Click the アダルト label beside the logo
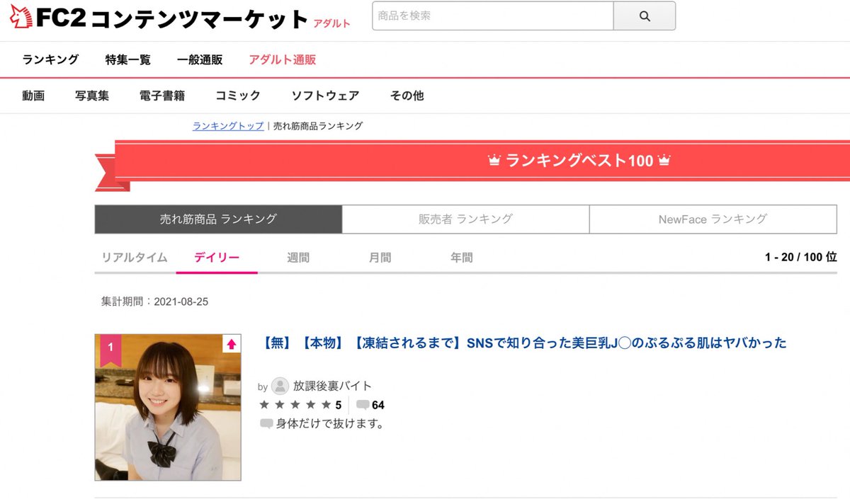850x504 pixels. click(332, 23)
